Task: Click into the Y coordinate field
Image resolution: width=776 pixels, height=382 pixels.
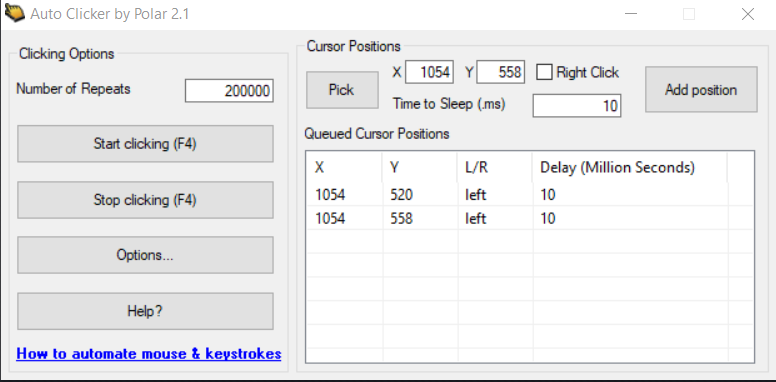Action: click(501, 72)
